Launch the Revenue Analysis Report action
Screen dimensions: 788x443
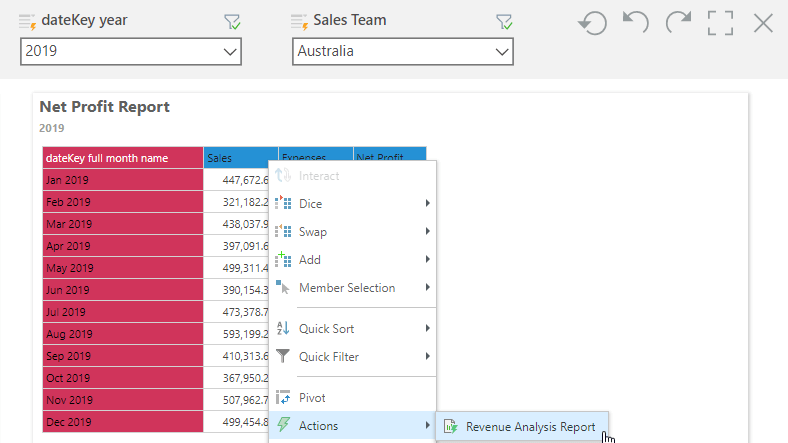[x=522, y=427]
